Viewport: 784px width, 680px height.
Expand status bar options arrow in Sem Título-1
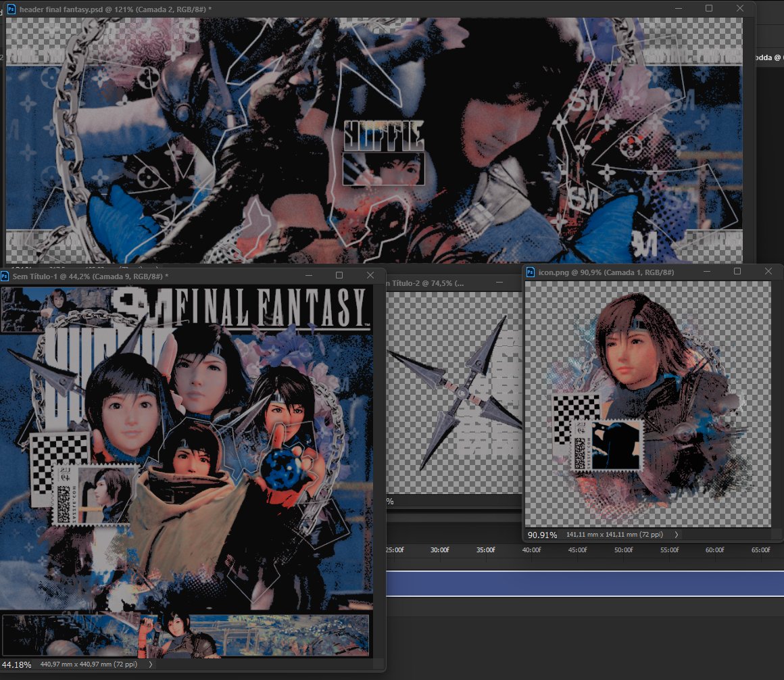pos(151,664)
